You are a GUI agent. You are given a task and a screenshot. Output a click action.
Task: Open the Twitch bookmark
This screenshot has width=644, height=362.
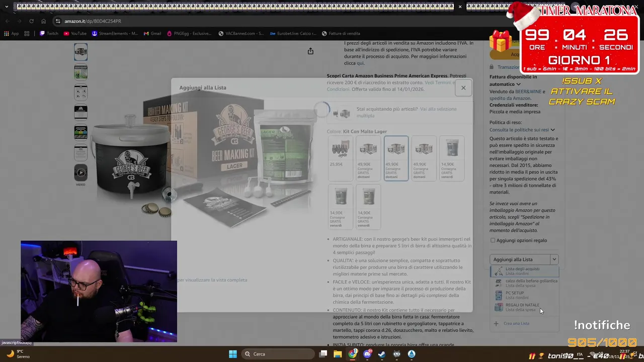[49, 34]
